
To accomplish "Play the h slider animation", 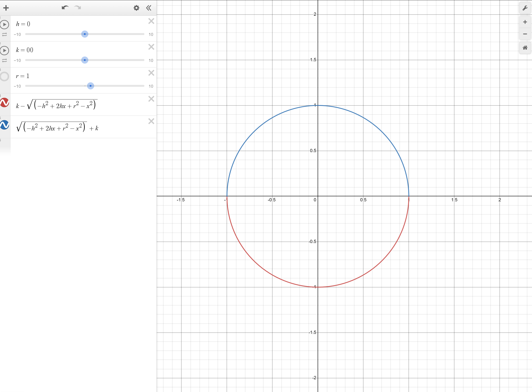I will pos(5,24).
